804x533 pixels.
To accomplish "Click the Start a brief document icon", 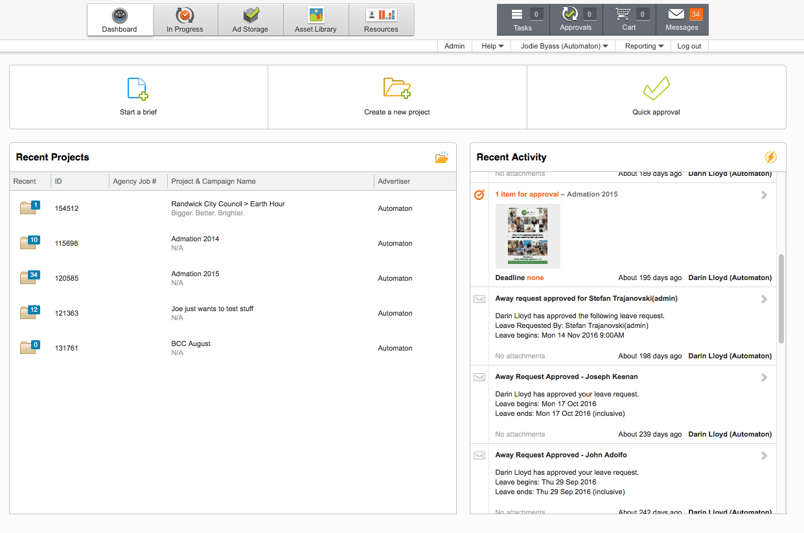I will tap(137, 89).
